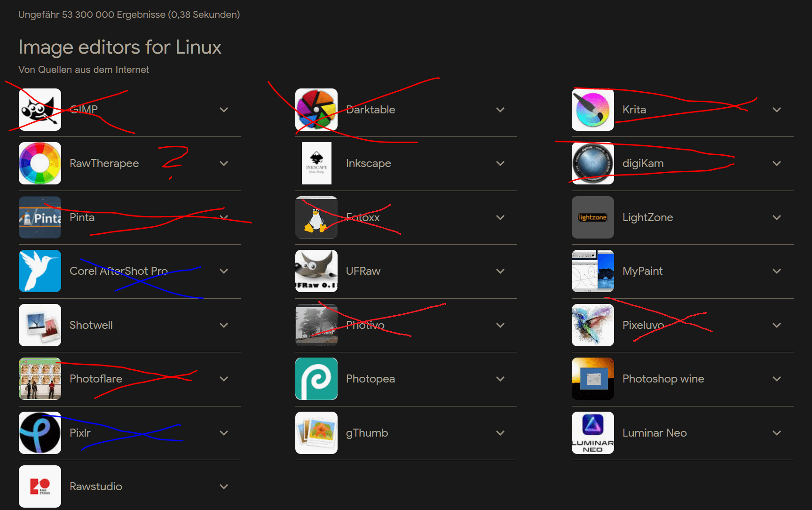
Task: Select the Photoflare thumbnail image
Action: click(x=40, y=379)
